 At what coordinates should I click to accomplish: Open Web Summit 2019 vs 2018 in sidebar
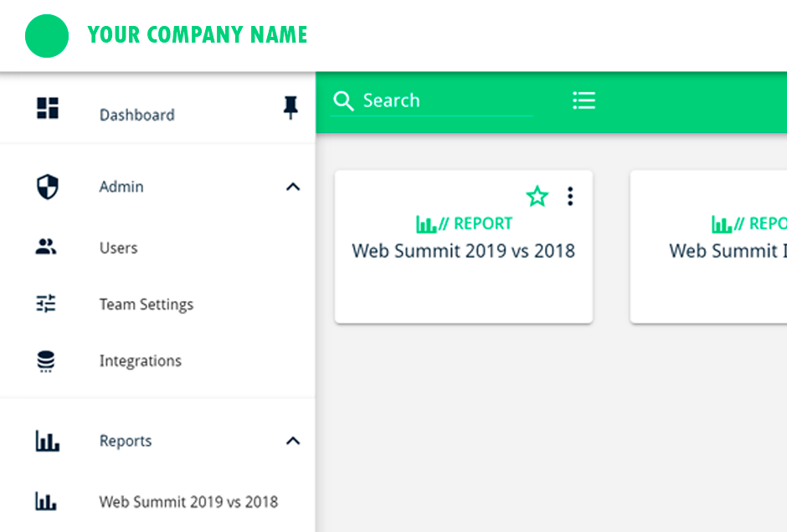(188, 502)
